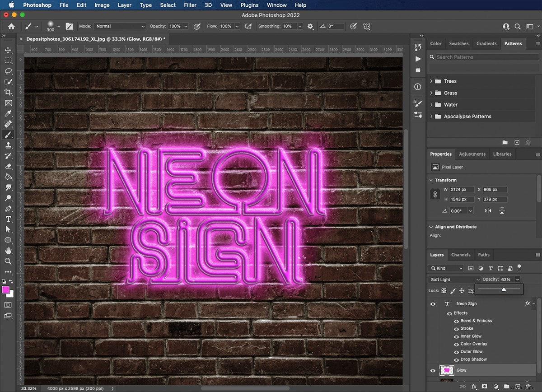Screen dimensions: 542x392
Task: Select the Move tool
Action: (x=8, y=50)
